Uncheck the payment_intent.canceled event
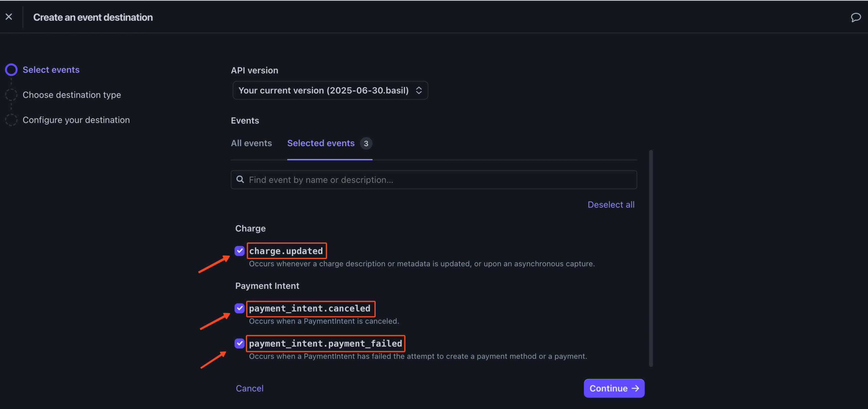The width and height of the screenshot is (868, 409). [x=239, y=309]
